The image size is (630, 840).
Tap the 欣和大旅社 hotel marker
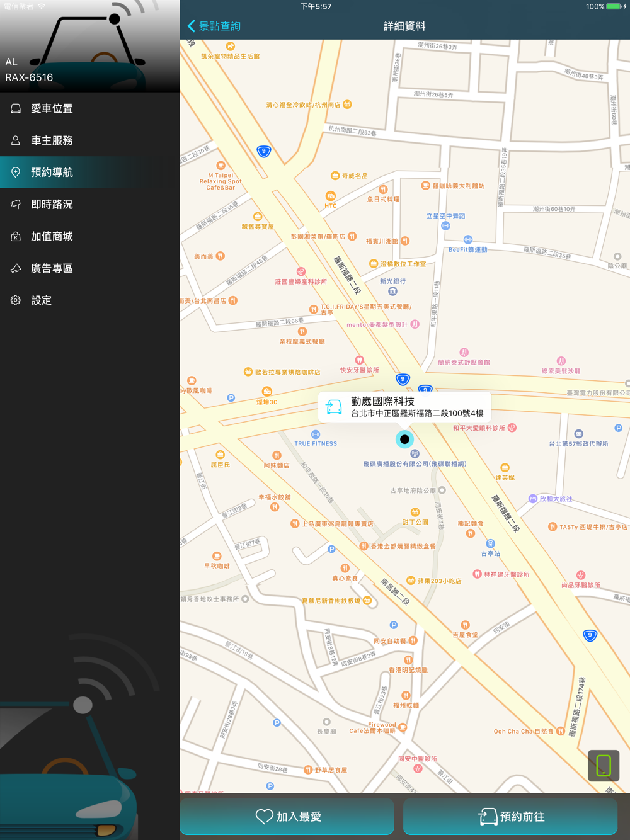point(533,499)
